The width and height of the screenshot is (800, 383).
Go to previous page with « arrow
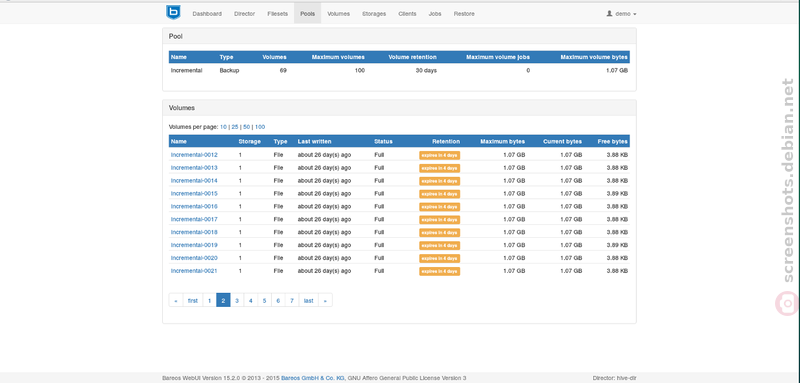click(176, 300)
